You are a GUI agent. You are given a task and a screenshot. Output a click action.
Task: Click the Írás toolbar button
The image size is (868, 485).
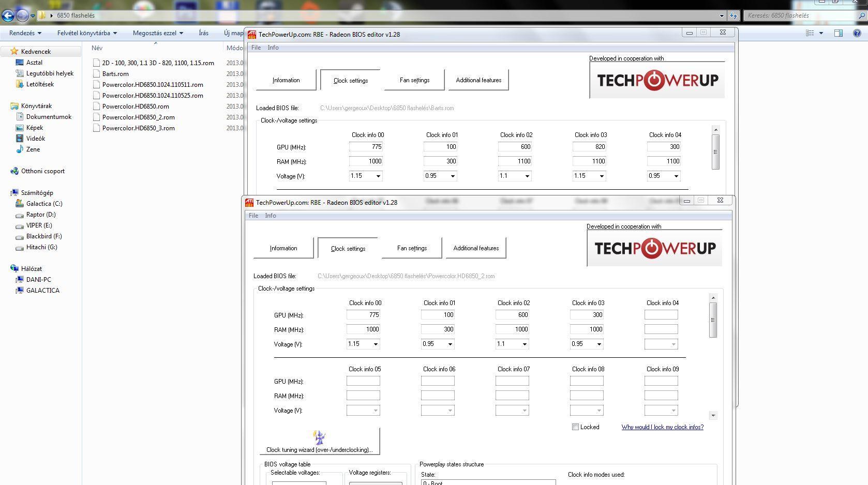(204, 33)
